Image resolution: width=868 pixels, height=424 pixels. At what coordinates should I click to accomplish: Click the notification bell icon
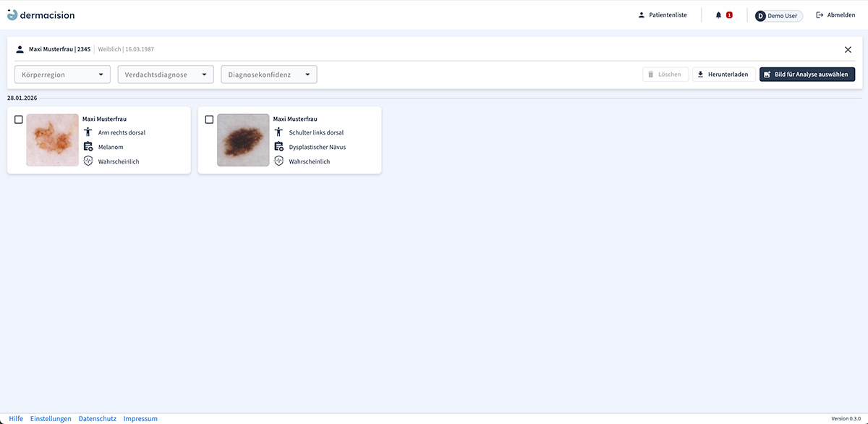click(x=719, y=15)
